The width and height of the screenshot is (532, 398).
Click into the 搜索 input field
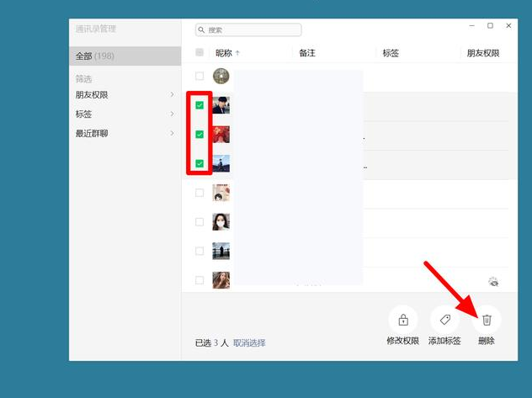point(253,30)
